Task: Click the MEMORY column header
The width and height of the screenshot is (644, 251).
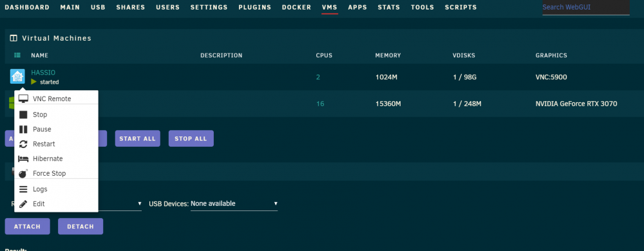Action: point(388,55)
